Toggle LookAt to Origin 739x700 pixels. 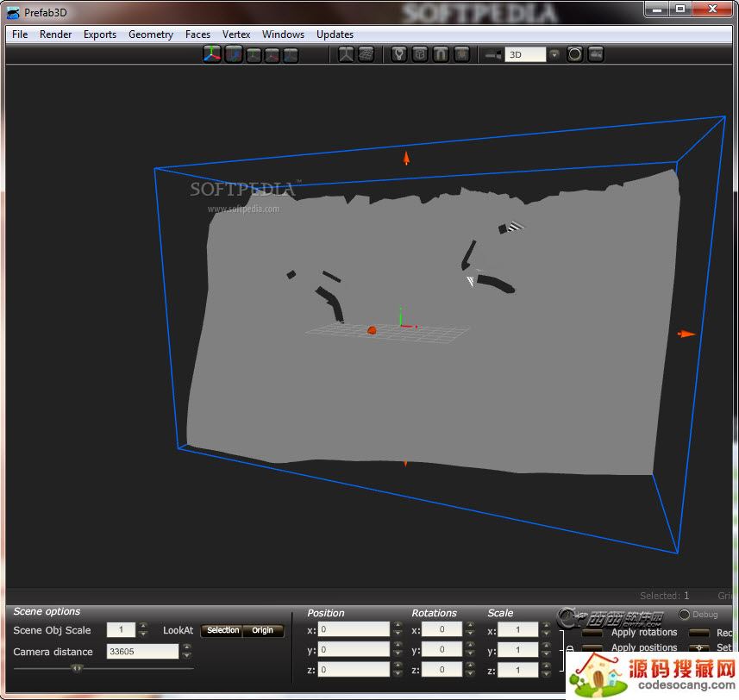(x=263, y=630)
